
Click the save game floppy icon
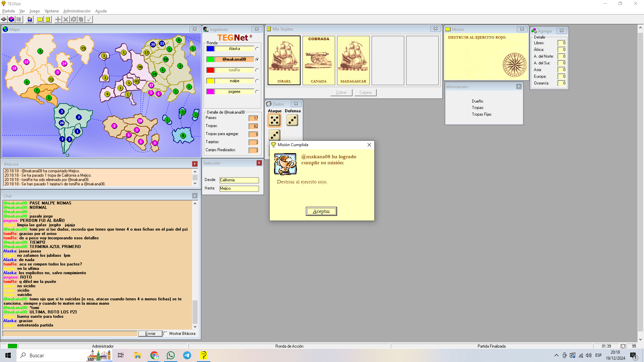30,19
